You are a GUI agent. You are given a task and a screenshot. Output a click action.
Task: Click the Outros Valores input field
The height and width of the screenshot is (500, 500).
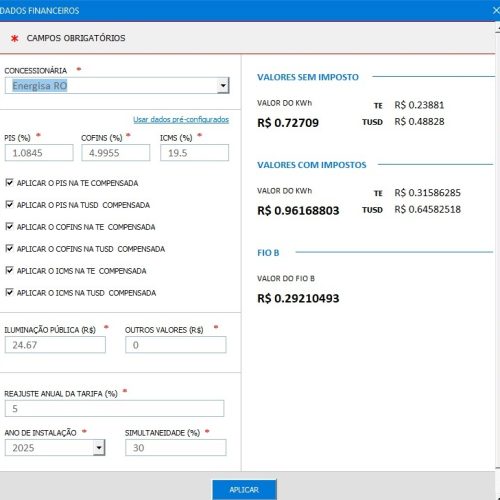(x=176, y=345)
